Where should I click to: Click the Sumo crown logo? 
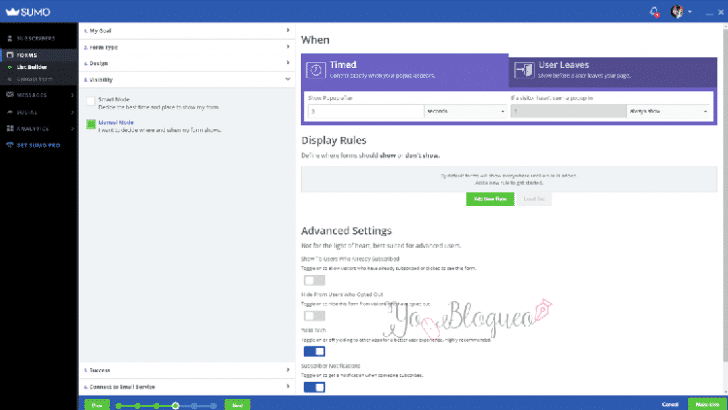(8, 11)
